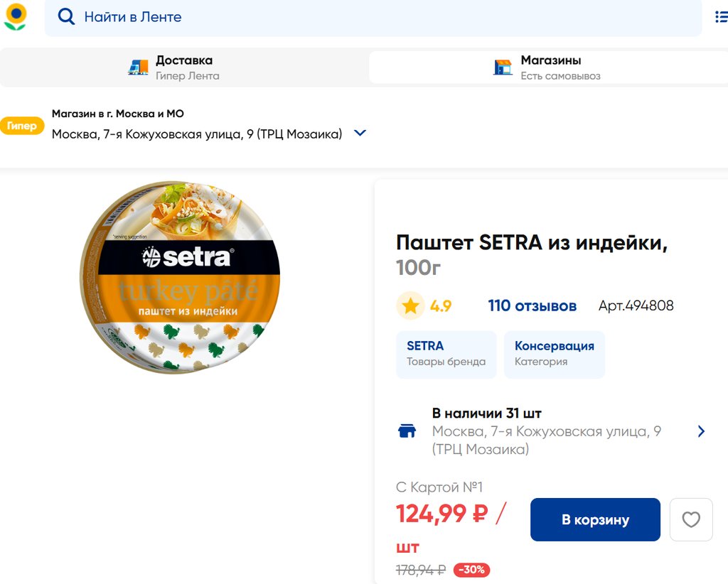Open SETRA brand products chip
This screenshot has height=584, width=728.
point(446,354)
